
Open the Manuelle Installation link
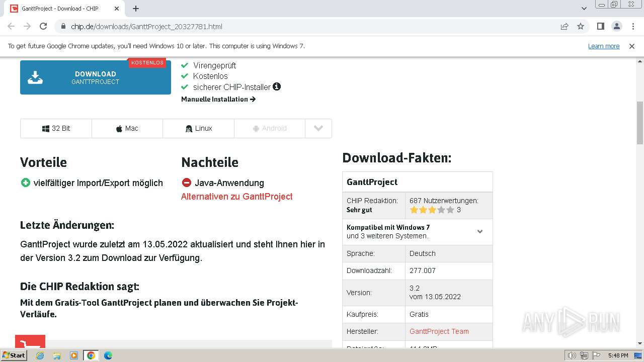[x=218, y=99]
